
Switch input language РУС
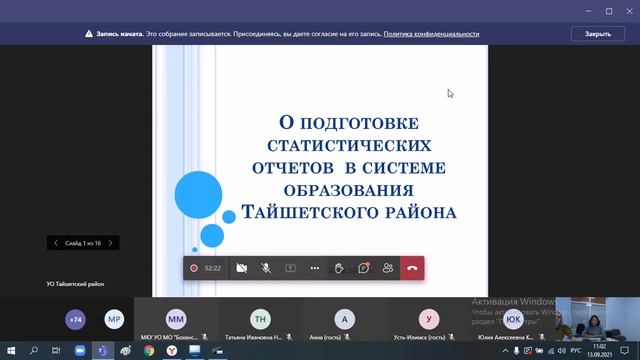click(576, 351)
